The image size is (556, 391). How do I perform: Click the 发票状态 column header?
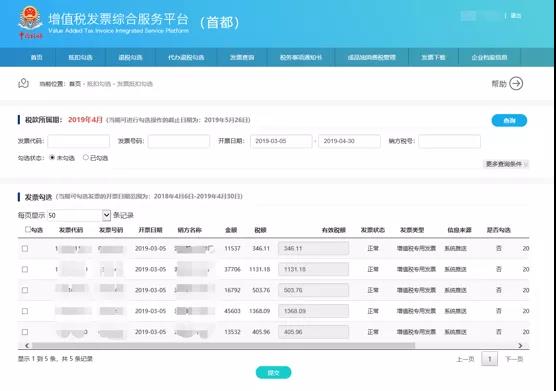click(x=373, y=230)
